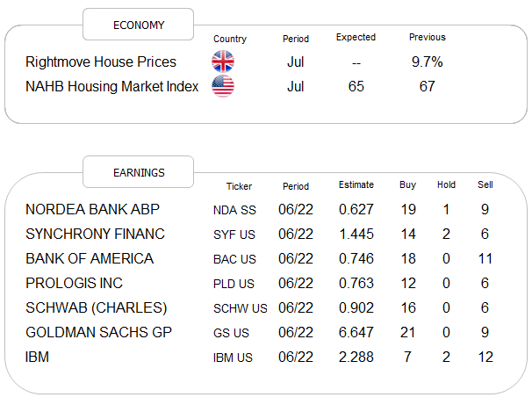The image size is (532, 419).
Task: Select SCHWAB (CHARLES) company name
Action: (97, 307)
